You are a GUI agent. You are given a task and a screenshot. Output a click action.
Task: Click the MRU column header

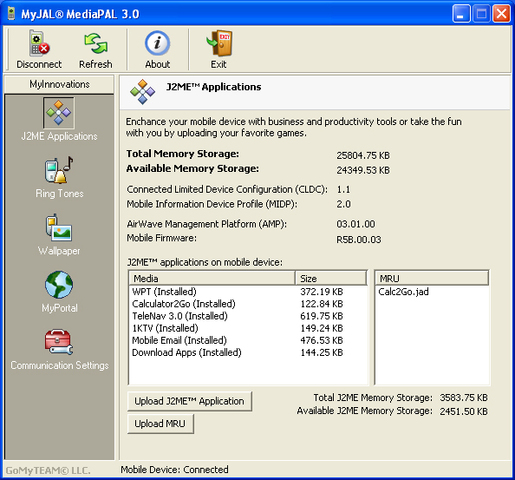pyautogui.click(x=432, y=278)
